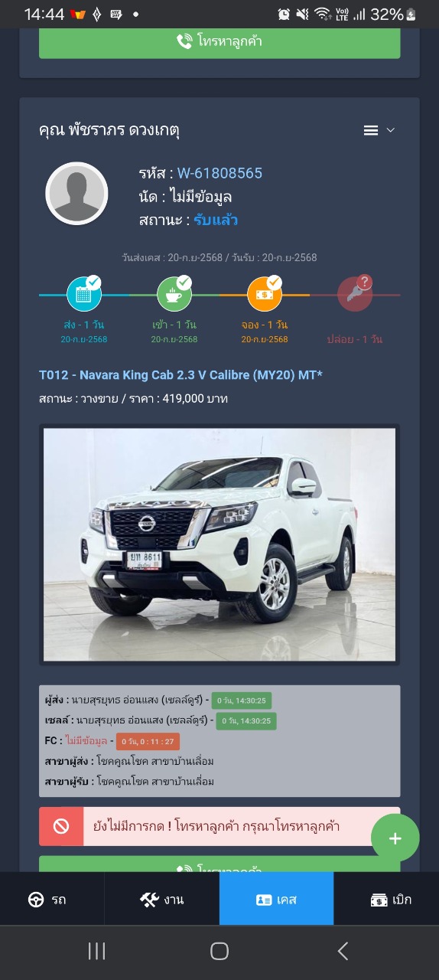Tap the orange money 'จอง' step icon
The image size is (439, 980).
tap(265, 294)
